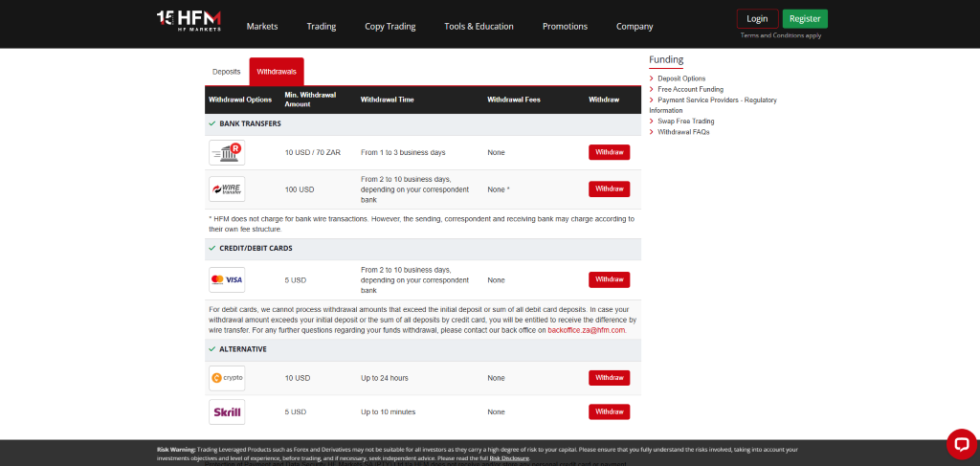Click the HFM Markets logo
This screenshot has width=980, height=466.
click(189, 21)
